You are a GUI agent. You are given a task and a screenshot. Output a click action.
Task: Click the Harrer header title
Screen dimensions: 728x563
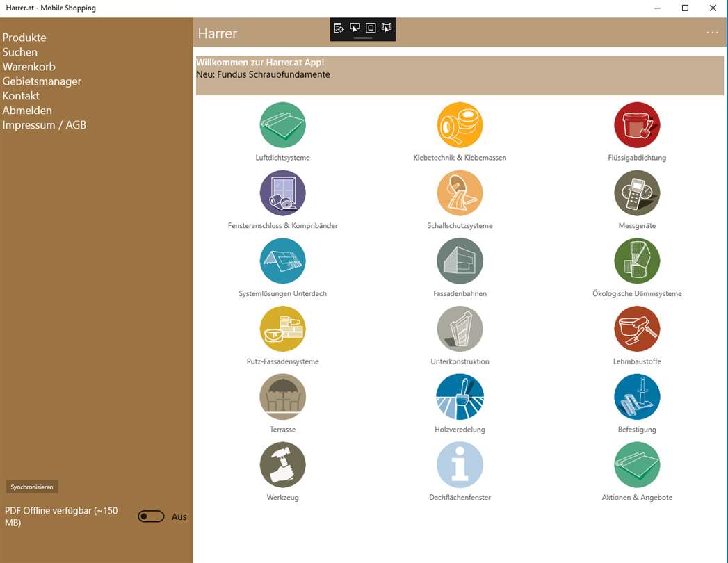(217, 33)
